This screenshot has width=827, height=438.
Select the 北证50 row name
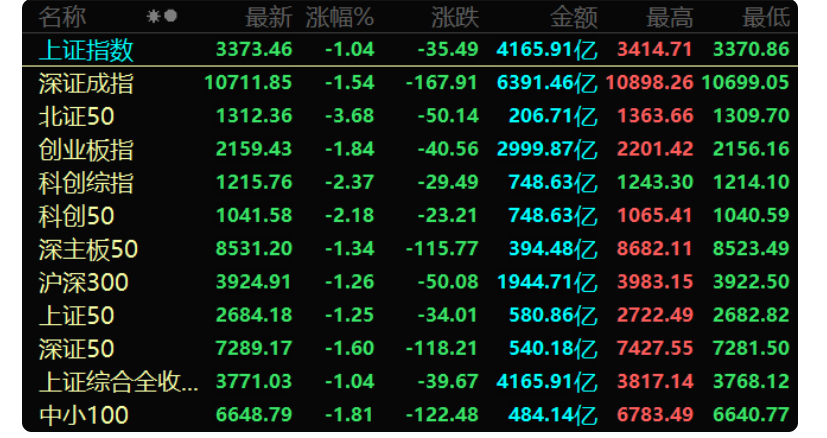pos(76,117)
